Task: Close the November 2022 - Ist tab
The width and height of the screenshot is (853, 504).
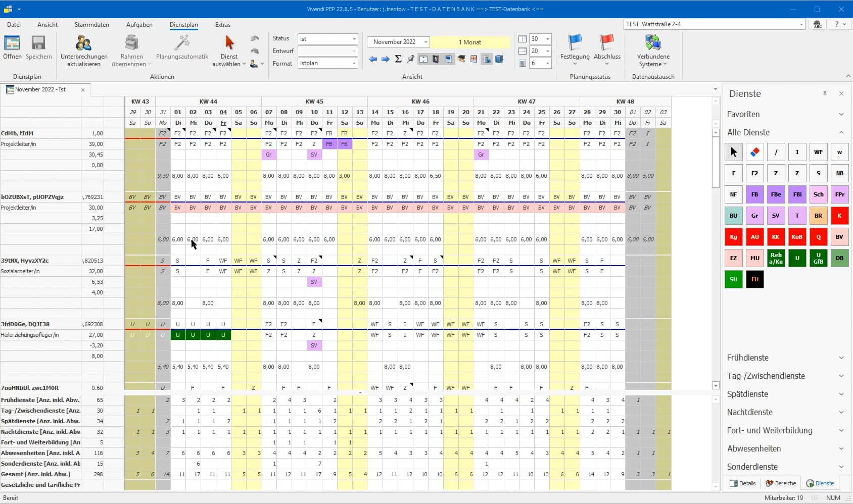Action: [x=82, y=89]
